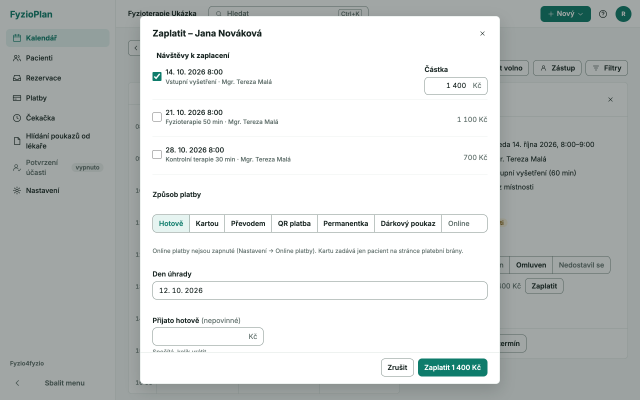Check the 21. 10. 2026 8:00 visit
640x400 pixels.
(x=157, y=117)
